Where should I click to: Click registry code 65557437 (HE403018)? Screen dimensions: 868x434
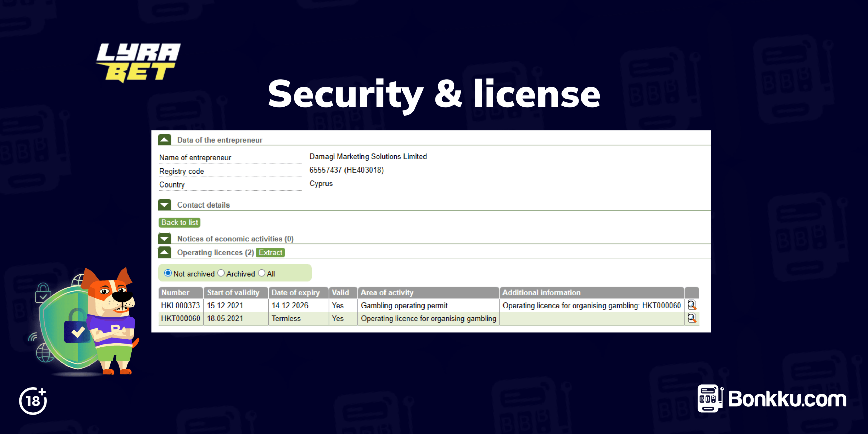click(x=347, y=170)
